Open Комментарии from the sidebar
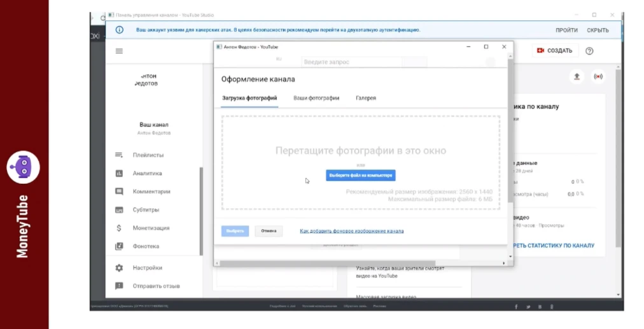 (x=151, y=192)
